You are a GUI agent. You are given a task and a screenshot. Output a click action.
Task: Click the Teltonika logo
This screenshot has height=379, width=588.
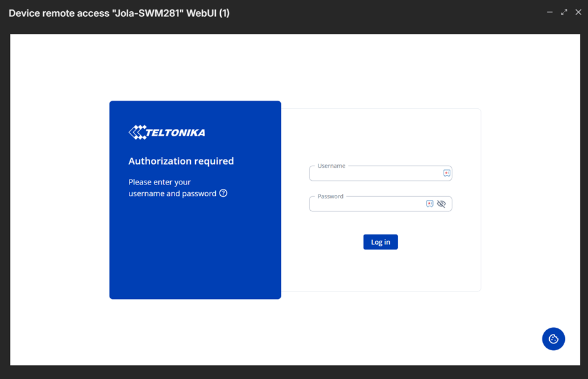[166, 132]
